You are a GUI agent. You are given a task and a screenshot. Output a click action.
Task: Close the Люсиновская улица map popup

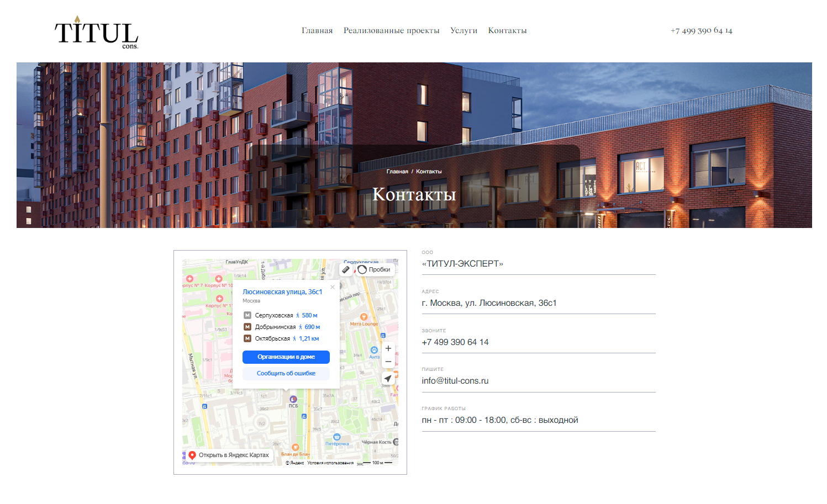pyautogui.click(x=333, y=287)
